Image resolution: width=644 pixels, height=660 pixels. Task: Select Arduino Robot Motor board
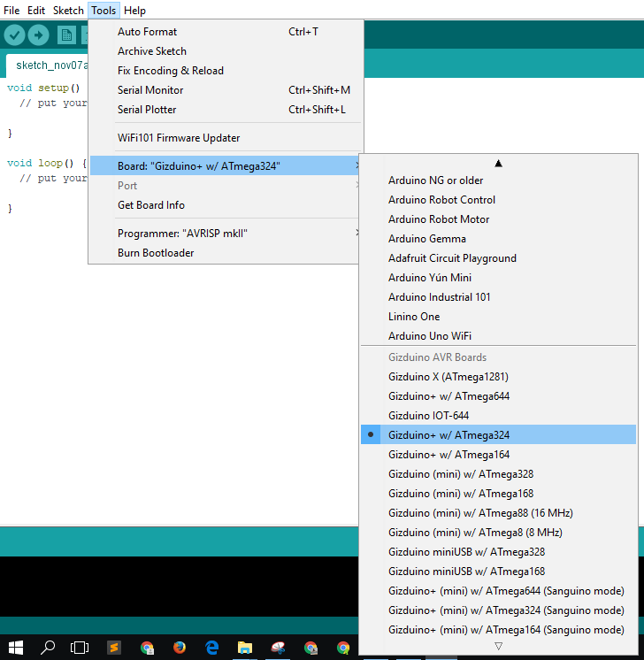[498, 219]
